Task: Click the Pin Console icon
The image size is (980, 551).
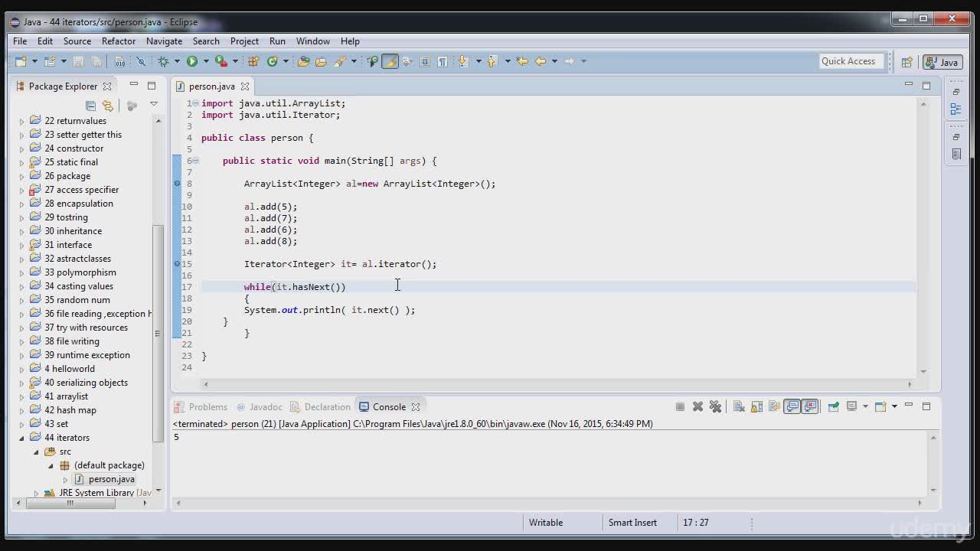Action: tap(833, 407)
